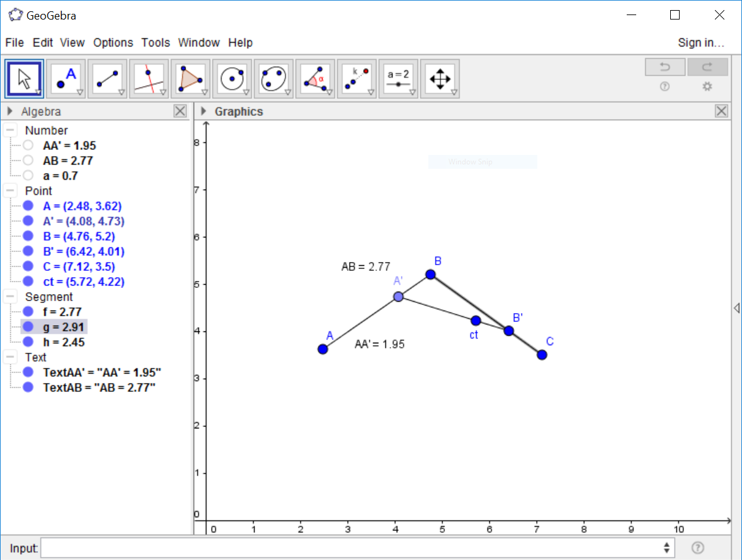The width and height of the screenshot is (742, 560).
Task: Choose the Line through two points tool
Action: coord(107,79)
